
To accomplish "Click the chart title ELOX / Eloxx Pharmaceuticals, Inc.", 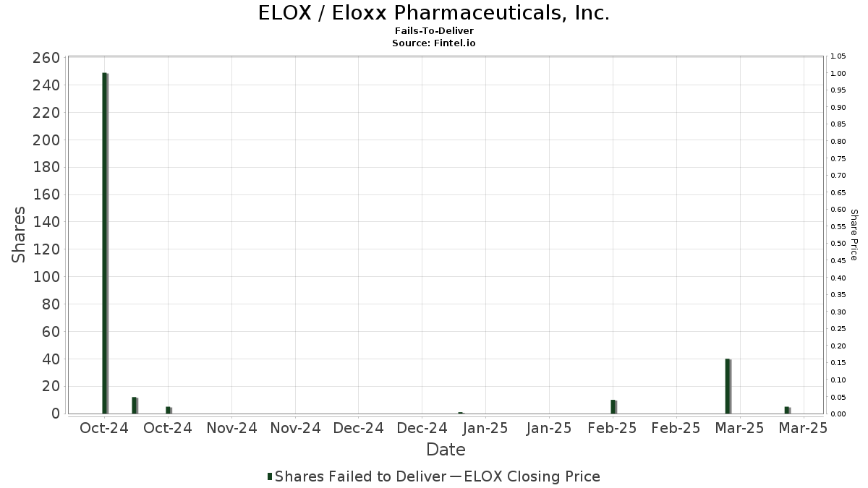I will [434, 13].
